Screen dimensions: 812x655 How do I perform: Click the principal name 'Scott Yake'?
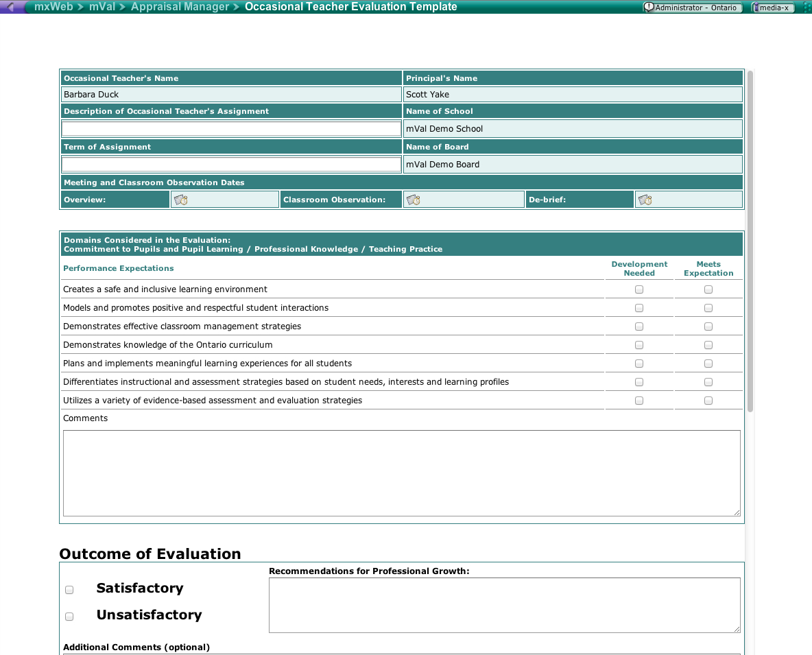pos(427,94)
